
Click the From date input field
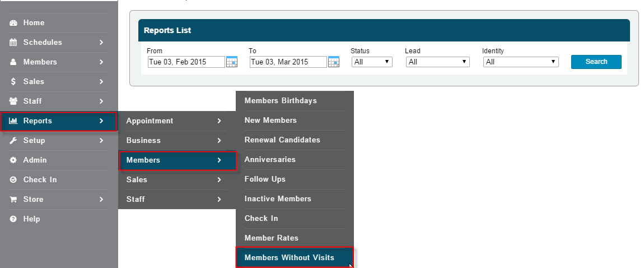pos(186,62)
